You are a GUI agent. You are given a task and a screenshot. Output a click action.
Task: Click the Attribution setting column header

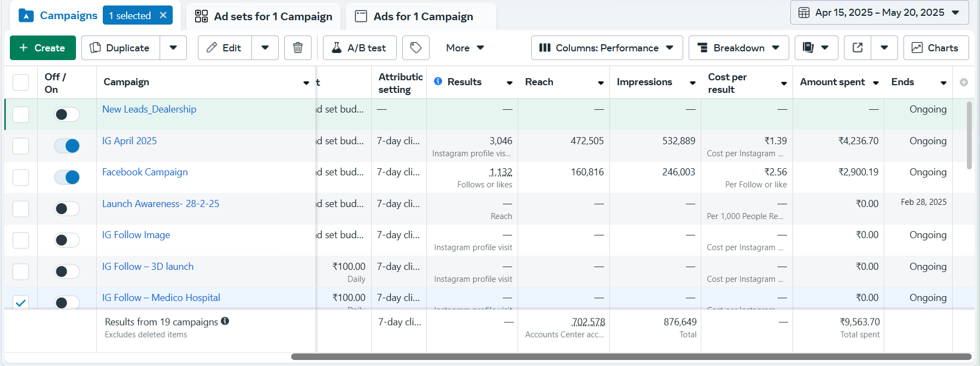pyautogui.click(x=400, y=83)
